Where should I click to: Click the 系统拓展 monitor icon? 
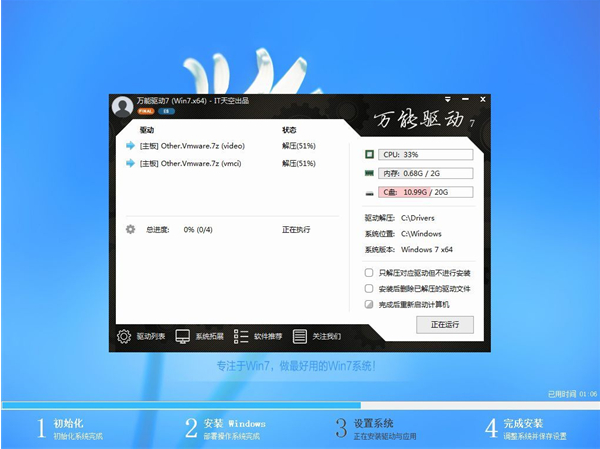[183, 336]
